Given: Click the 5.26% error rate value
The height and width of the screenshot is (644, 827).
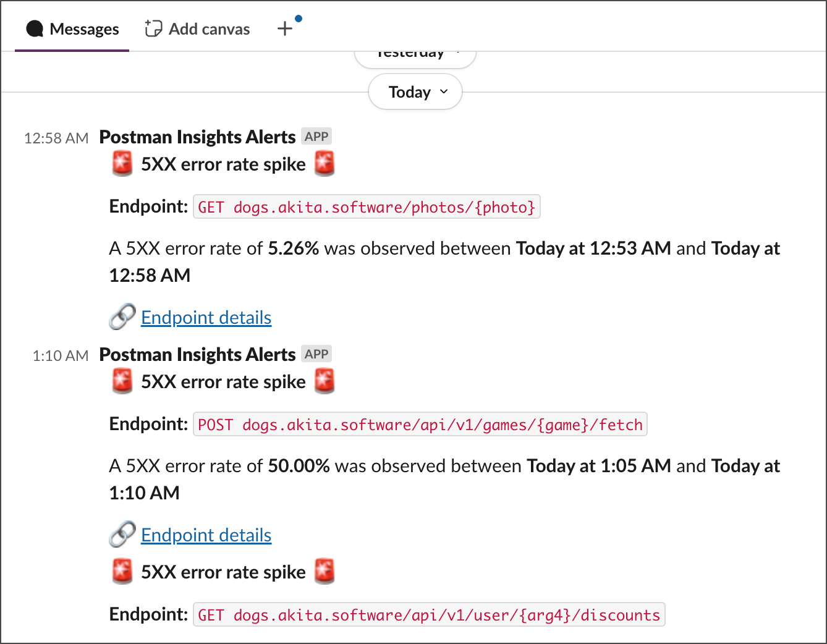Looking at the screenshot, I should point(294,248).
